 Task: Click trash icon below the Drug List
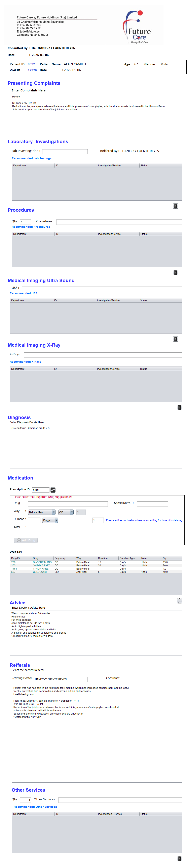point(179,601)
